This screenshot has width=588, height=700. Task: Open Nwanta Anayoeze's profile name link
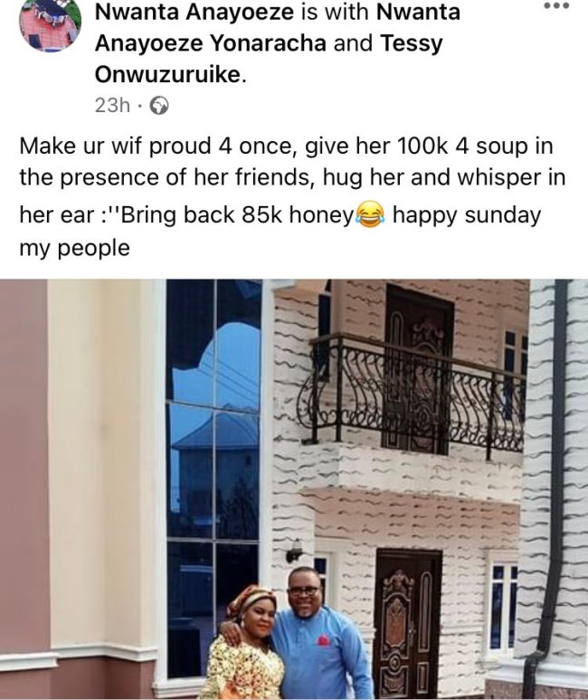(x=194, y=11)
